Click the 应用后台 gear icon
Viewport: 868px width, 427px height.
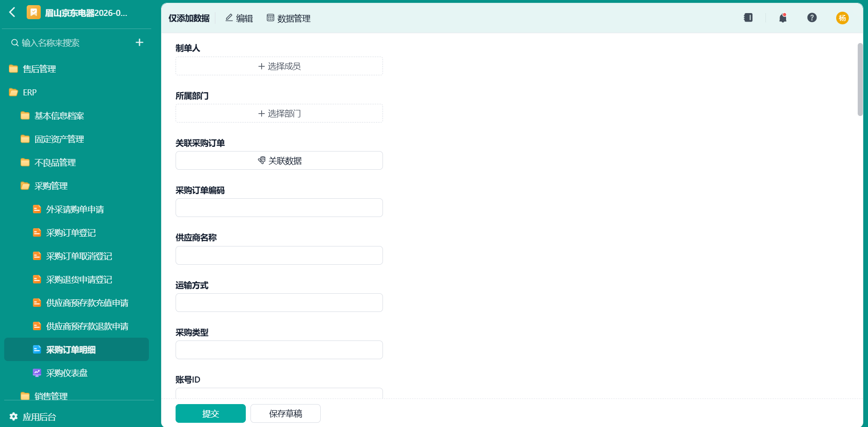tap(14, 416)
